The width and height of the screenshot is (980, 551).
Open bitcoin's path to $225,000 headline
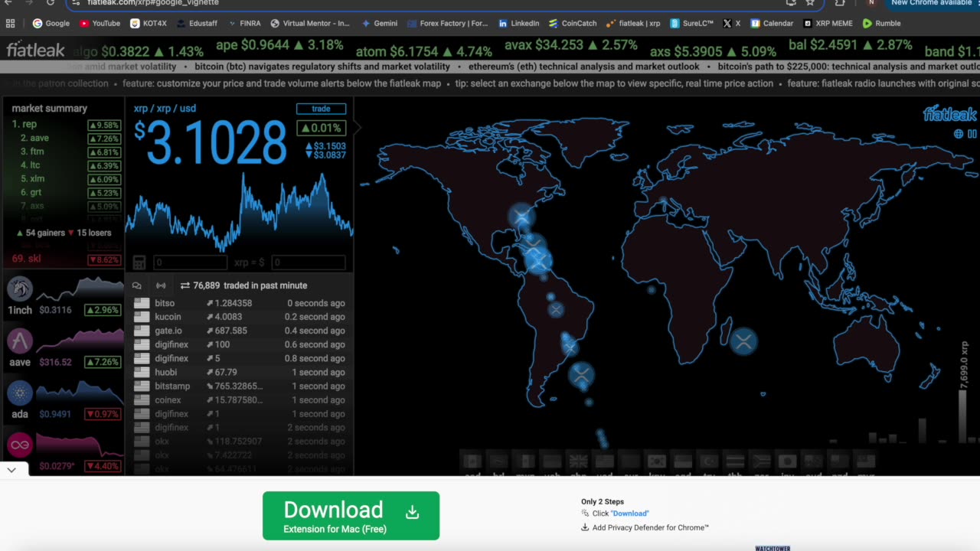point(849,67)
